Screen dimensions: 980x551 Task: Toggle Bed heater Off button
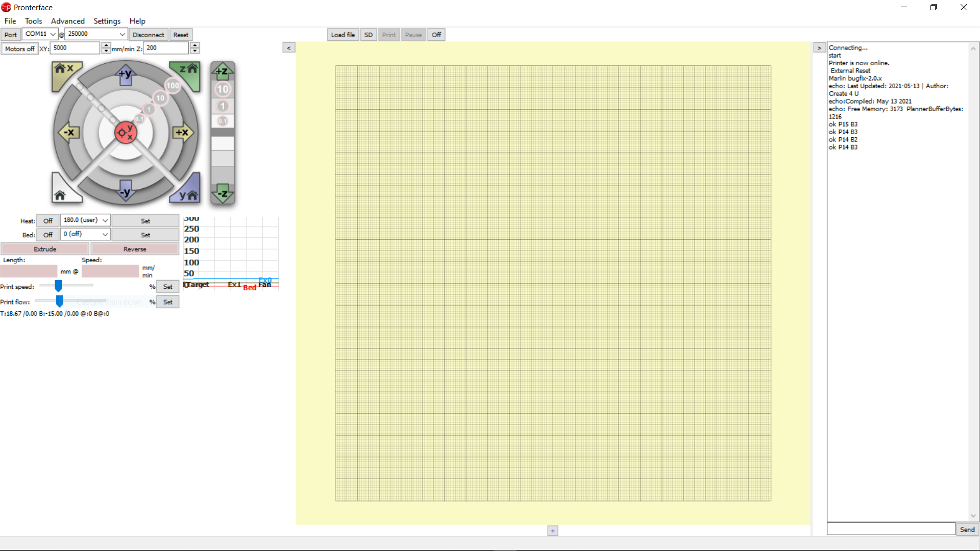48,235
